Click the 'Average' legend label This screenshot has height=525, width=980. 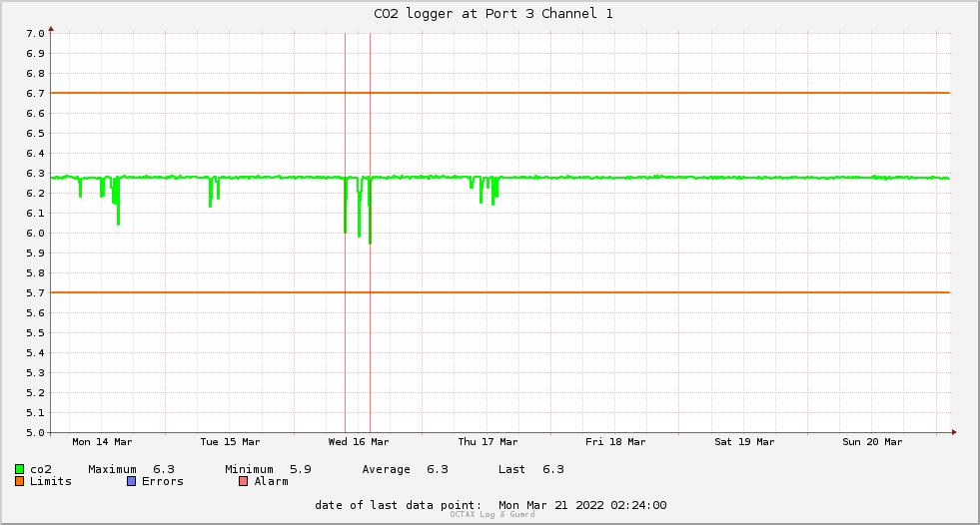tap(387, 469)
